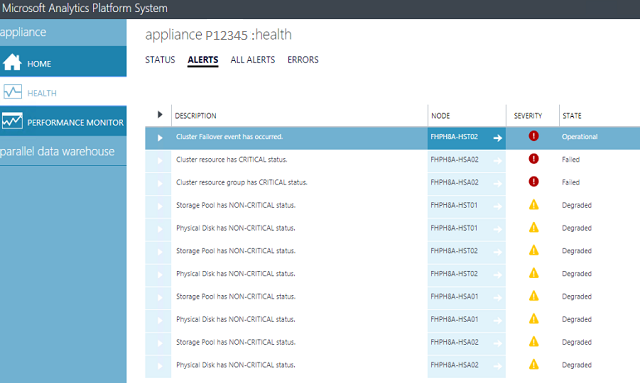This screenshot has width=640, height=383.
Task: Click node arrow for Storage Pool on FHPH8A-HSA01
Action: (498, 298)
